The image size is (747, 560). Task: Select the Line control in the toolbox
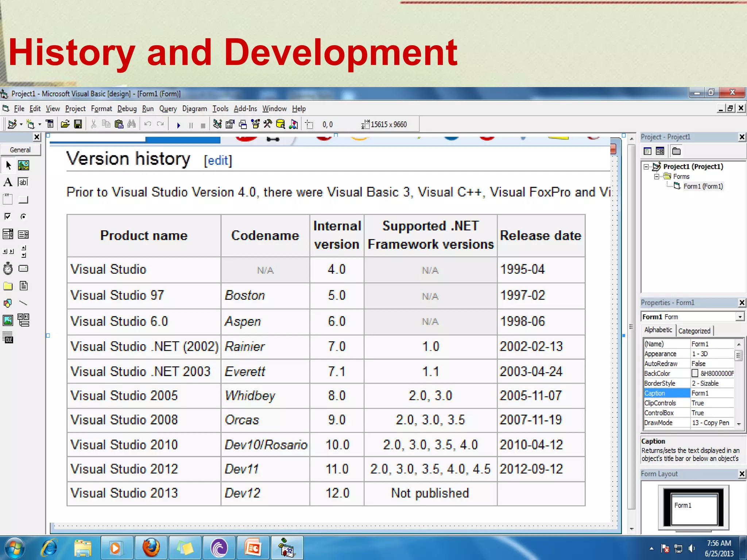coord(23,303)
